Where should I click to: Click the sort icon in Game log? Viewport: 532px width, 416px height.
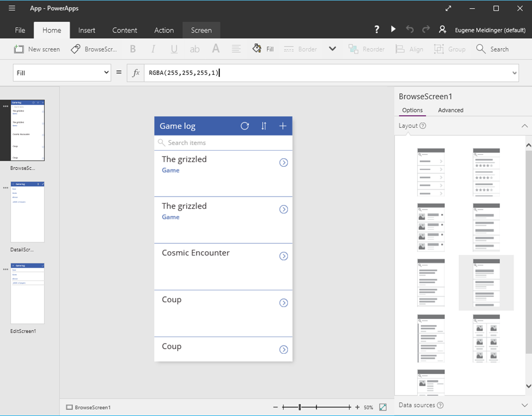264,126
